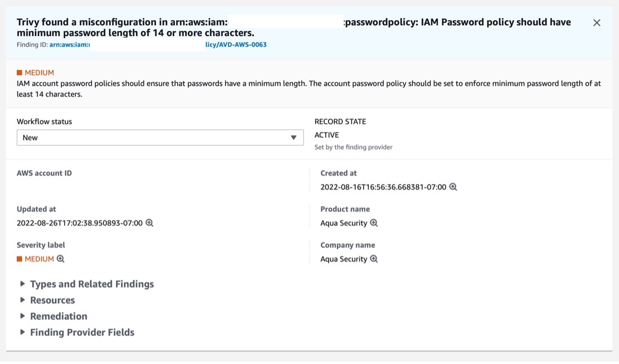Viewport: 619px width, 364px height.
Task: Click filter magnifier next to Product name Aqua Security
Action: (374, 223)
